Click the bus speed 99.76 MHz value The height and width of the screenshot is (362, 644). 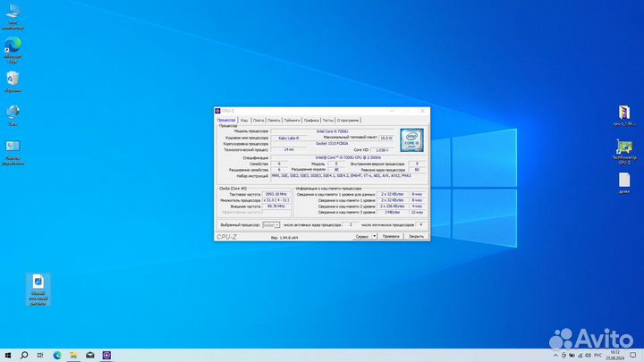(276, 206)
